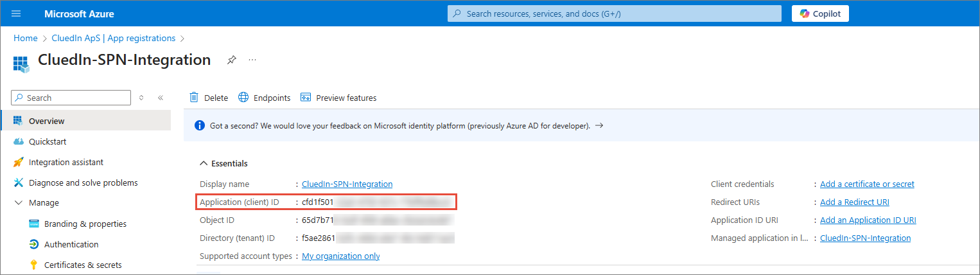This screenshot has width=980, height=275.
Task: Select the Object ID value 65d7b71
Action: [318, 220]
